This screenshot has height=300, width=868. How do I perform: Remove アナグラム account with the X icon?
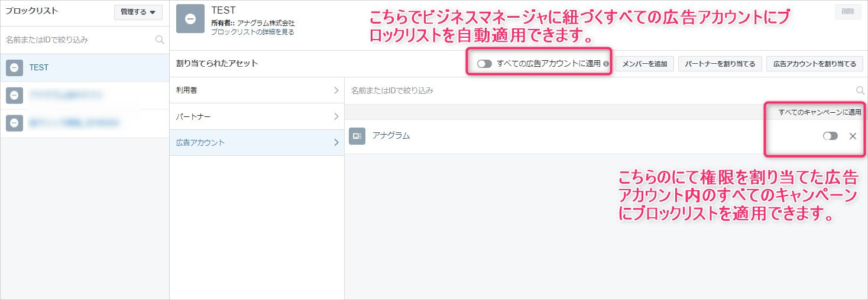coord(853,136)
